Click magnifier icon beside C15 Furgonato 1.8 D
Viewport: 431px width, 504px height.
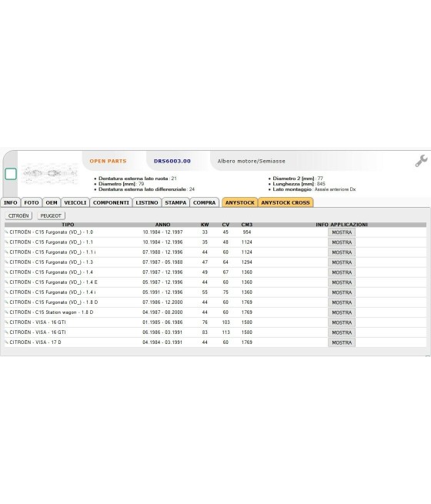pos(6,302)
